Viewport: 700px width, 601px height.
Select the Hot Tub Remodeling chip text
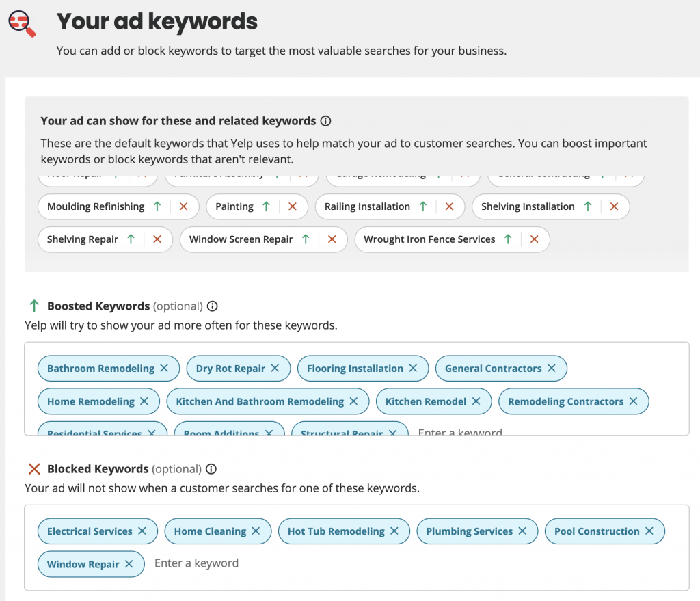coord(336,531)
